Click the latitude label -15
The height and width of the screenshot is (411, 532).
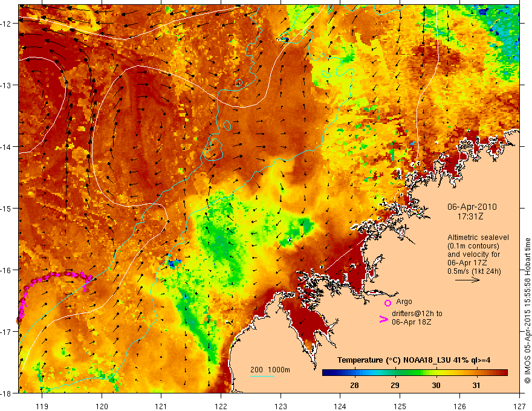tap(7, 208)
